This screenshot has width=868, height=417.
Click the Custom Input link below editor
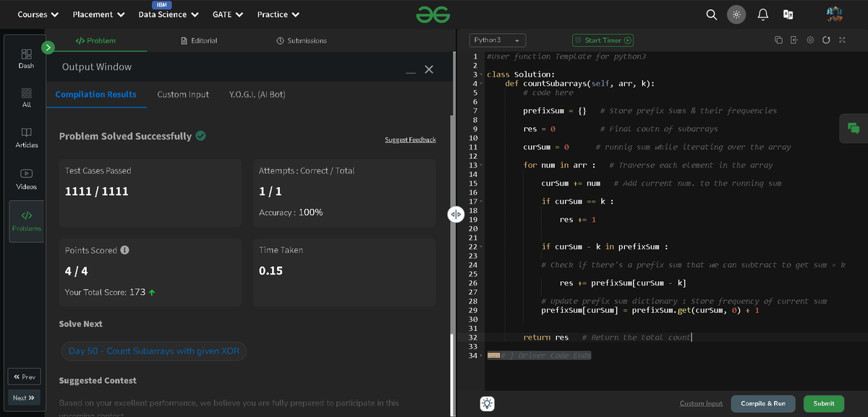point(701,403)
